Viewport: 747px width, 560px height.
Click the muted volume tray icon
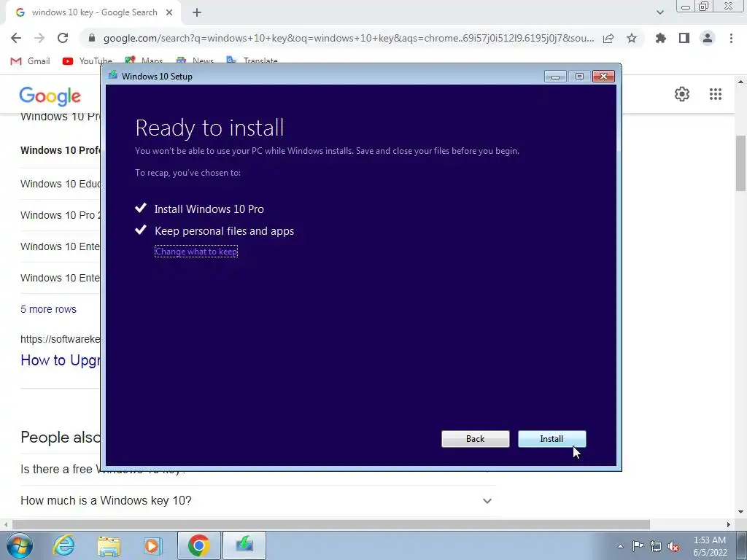673,546
